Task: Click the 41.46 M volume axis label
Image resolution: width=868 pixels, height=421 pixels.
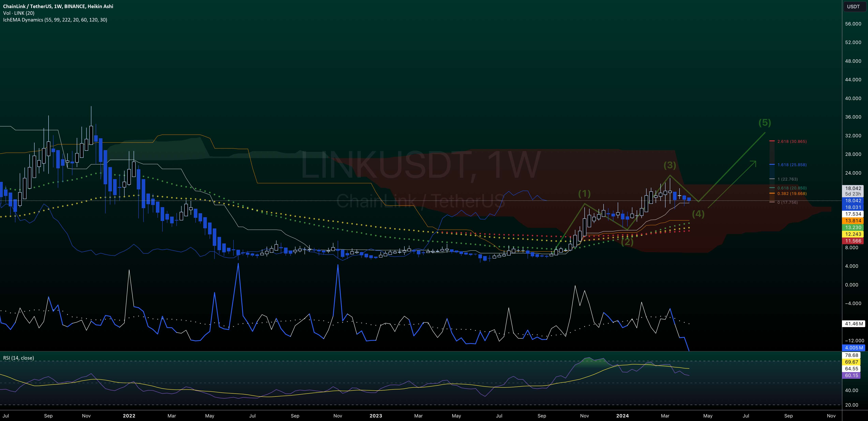Action: (x=853, y=324)
